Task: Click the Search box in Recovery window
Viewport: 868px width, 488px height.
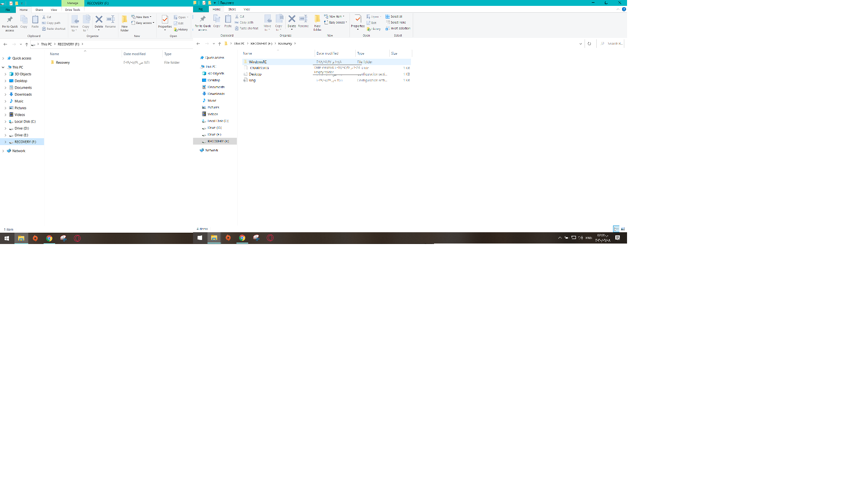Action: pos(611,44)
